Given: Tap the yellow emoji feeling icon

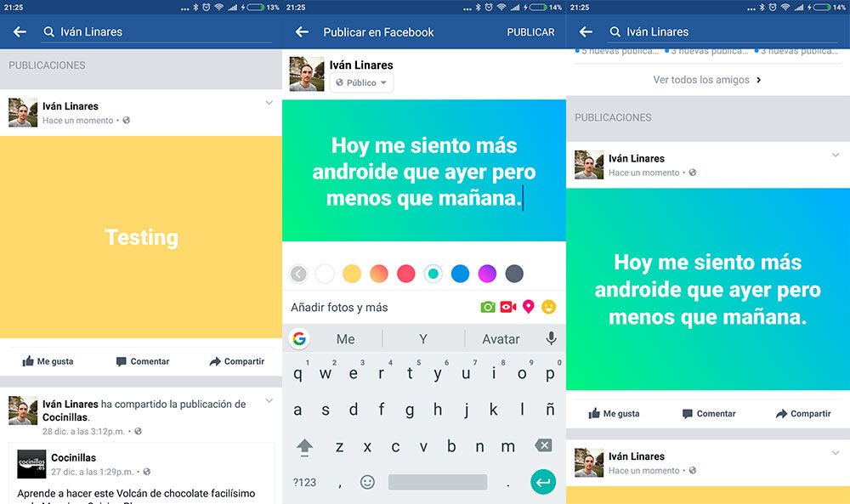Looking at the screenshot, I should point(549,307).
